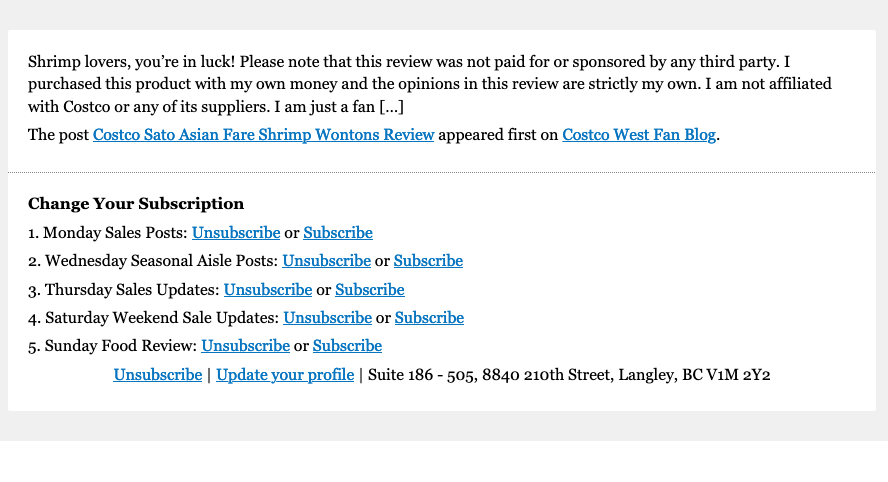Unsubscribe from Saturday Weekend Sale Updates
This screenshot has width=888, height=482.
point(328,318)
